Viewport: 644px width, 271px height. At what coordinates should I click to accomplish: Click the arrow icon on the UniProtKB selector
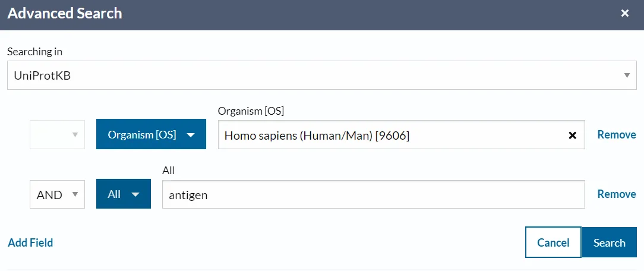tap(627, 75)
